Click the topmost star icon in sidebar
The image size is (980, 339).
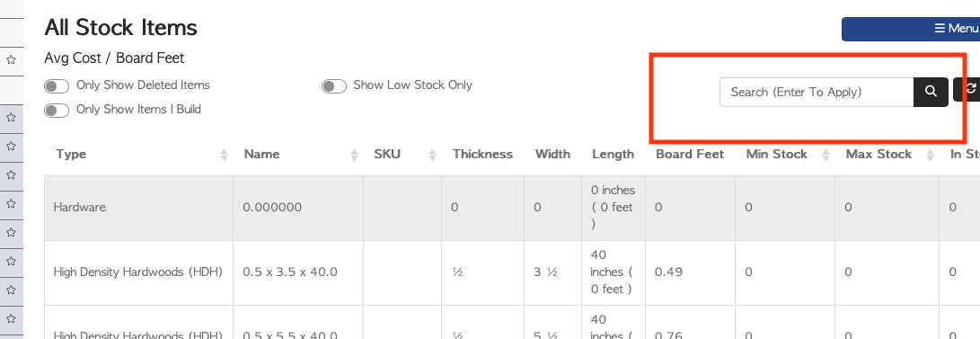tap(12, 60)
